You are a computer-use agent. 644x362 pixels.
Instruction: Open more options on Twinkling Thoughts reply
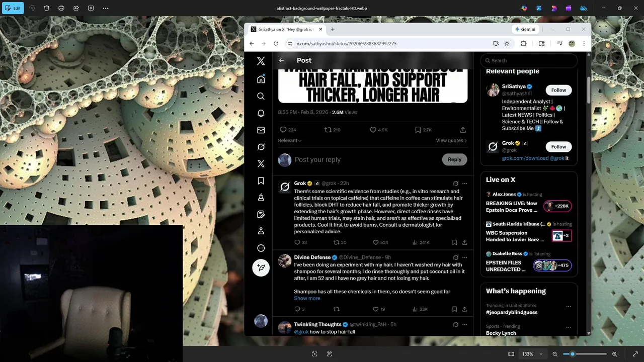coord(464,325)
